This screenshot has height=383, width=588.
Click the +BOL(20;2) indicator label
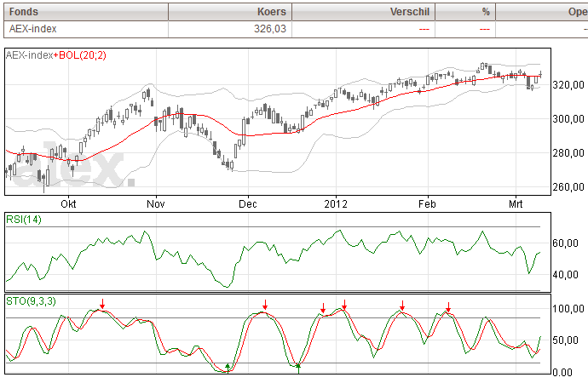pos(79,55)
